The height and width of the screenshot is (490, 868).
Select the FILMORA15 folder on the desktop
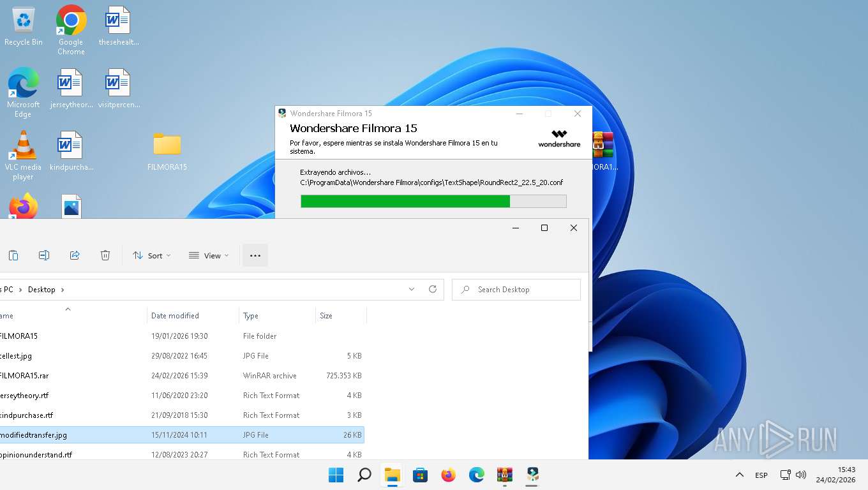point(167,151)
